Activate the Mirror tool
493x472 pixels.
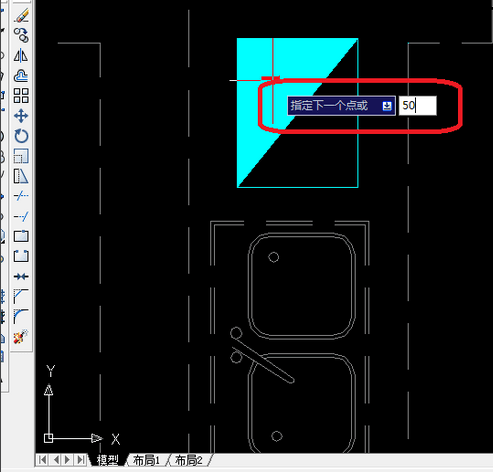[x=21, y=55]
